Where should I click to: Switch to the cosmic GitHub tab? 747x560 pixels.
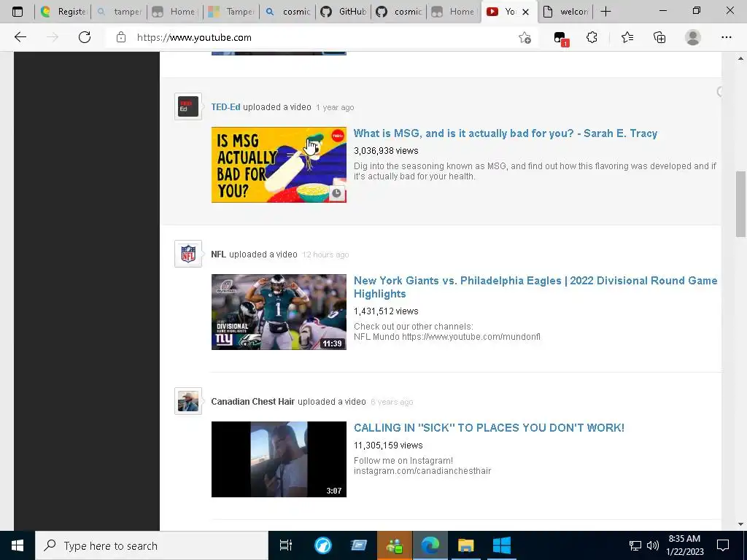click(399, 12)
